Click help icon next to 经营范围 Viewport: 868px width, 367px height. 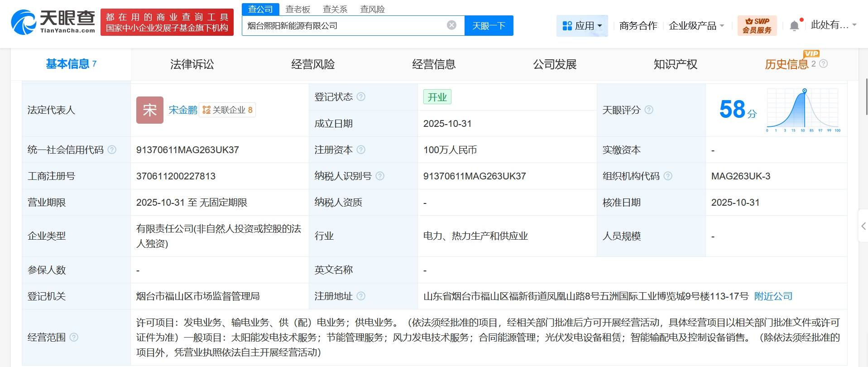tap(74, 337)
